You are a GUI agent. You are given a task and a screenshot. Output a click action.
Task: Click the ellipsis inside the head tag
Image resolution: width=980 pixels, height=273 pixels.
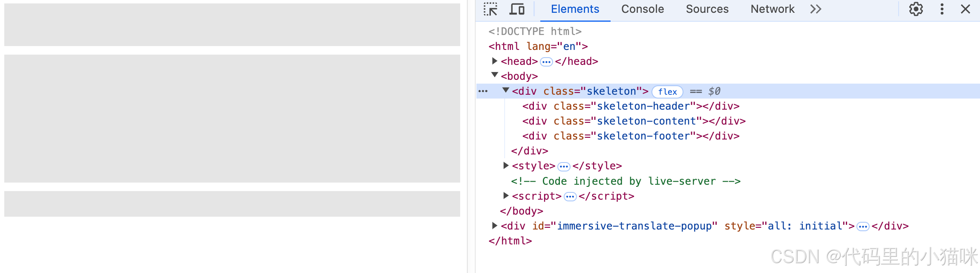point(546,62)
